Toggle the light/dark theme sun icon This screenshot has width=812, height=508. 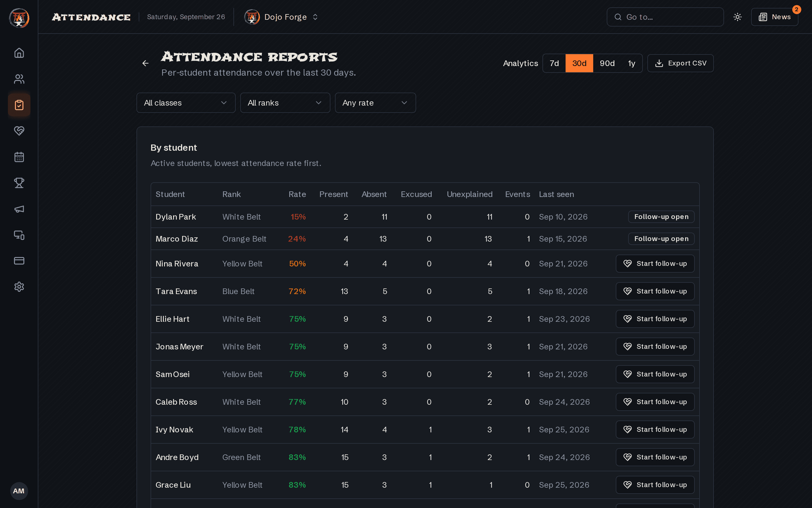pos(738,17)
